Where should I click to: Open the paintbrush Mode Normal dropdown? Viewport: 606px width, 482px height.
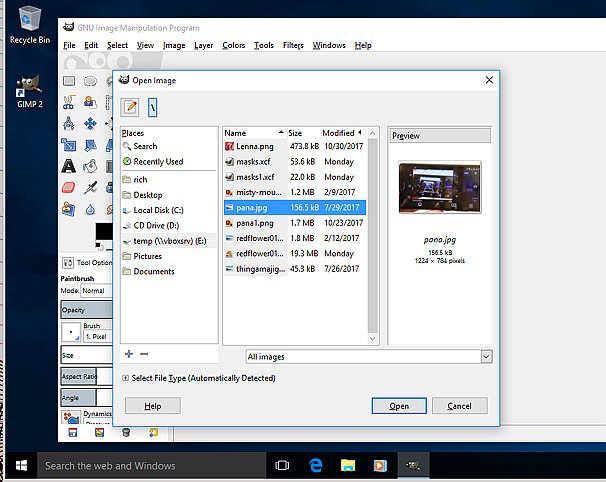[94, 291]
